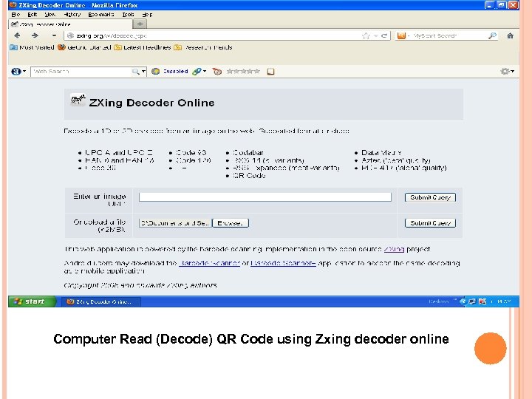
Task: Open the Help menu
Action: point(147,15)
